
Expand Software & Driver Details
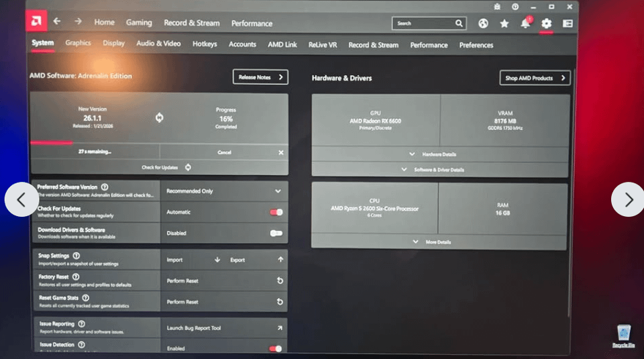coord(440,170)
